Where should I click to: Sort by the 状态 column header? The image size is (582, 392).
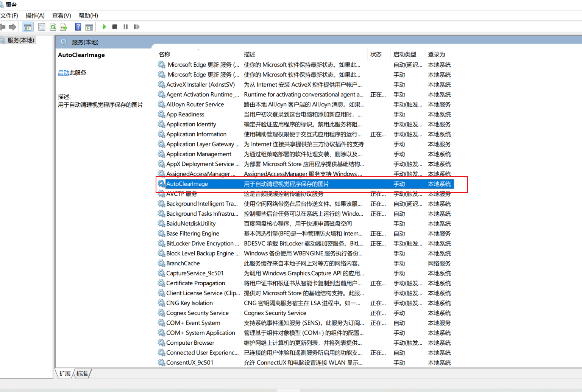pyautogui.click(x=376, y=54)
